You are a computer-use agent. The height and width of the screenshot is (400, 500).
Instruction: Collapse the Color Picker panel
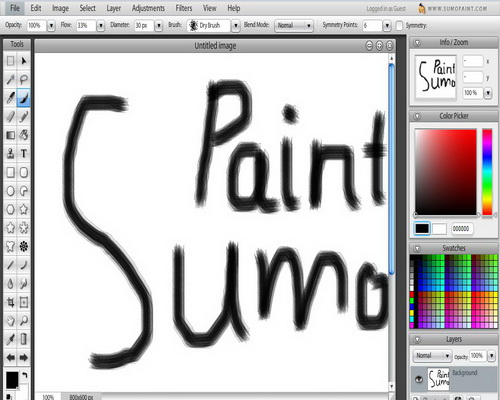click(417, 116)
